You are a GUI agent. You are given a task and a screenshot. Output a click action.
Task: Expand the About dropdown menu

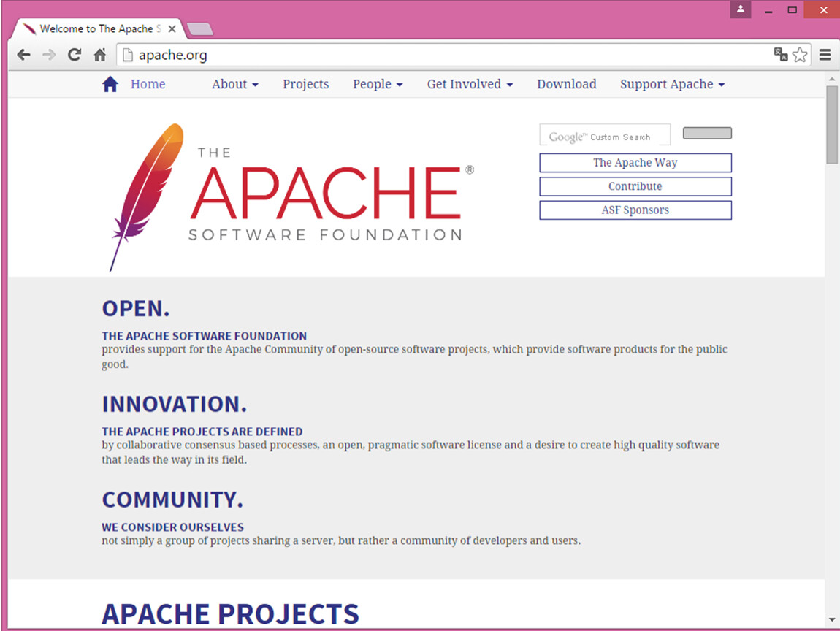tap(234, 85)
